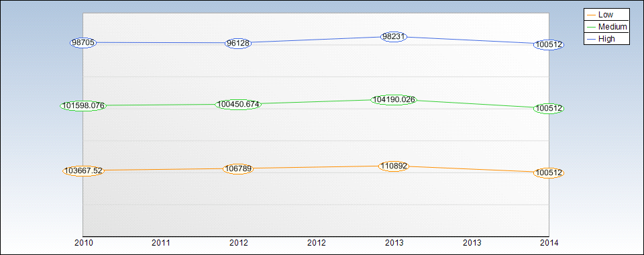The image size is (644, 255).
Task: Click the High data label 96128
Action: (238, 44)
